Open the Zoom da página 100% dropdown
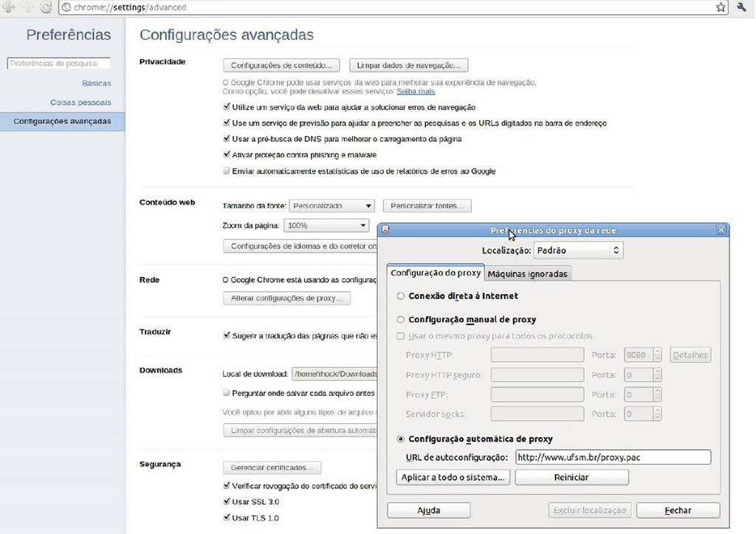 (x=326, y=225)
